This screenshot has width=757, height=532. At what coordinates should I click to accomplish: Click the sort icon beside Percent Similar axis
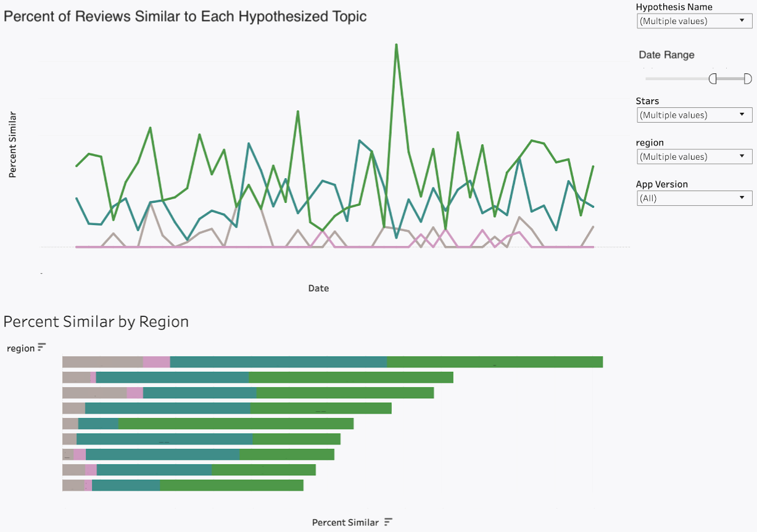point(388,522)
